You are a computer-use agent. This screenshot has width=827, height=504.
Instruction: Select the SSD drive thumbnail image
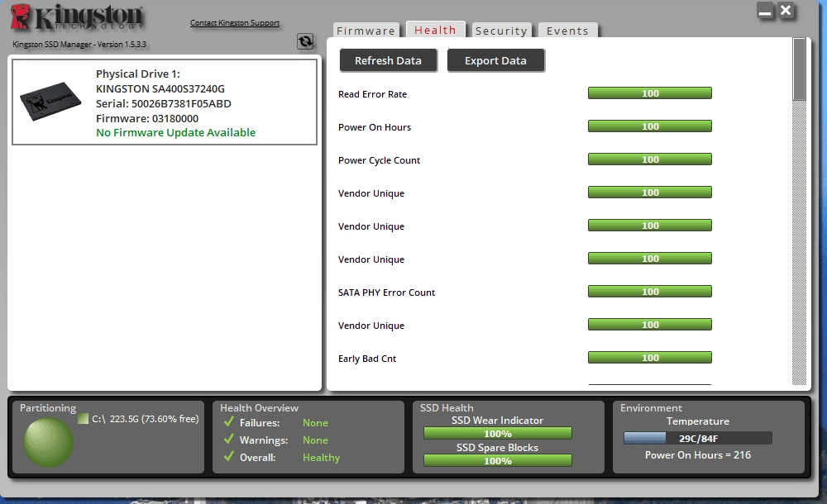[50, 101]
